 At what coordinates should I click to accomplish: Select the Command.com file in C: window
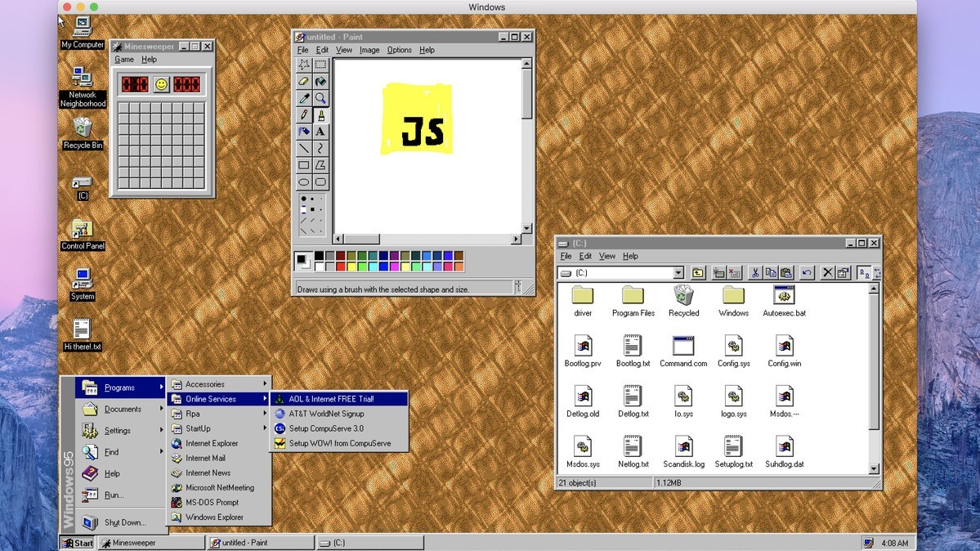[x=683, y=352]
